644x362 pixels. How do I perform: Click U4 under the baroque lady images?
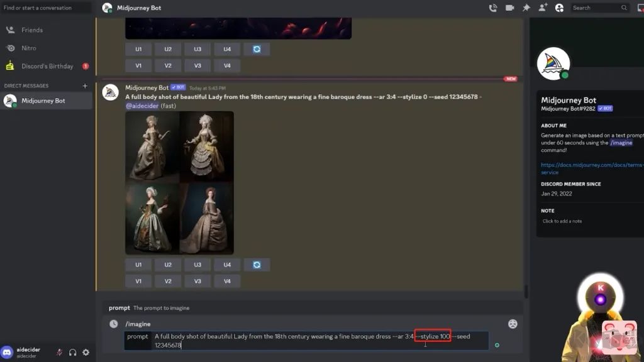(x=227, y=265)
